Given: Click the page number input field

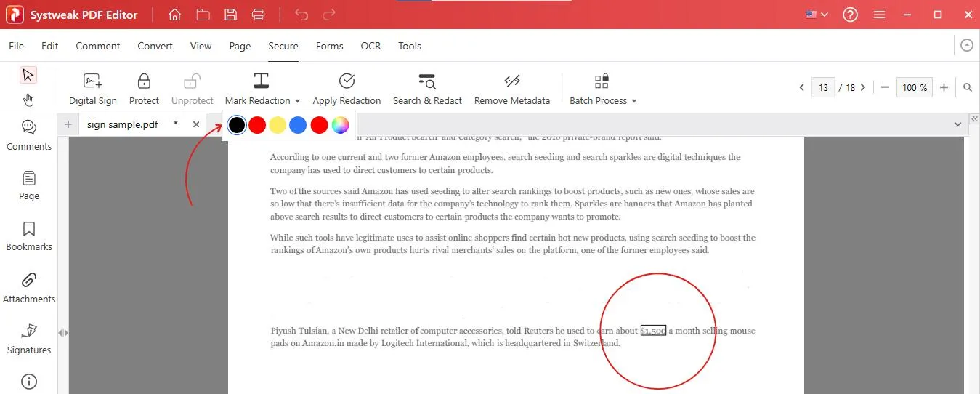Looking at the screenshot, I should 822,87.
